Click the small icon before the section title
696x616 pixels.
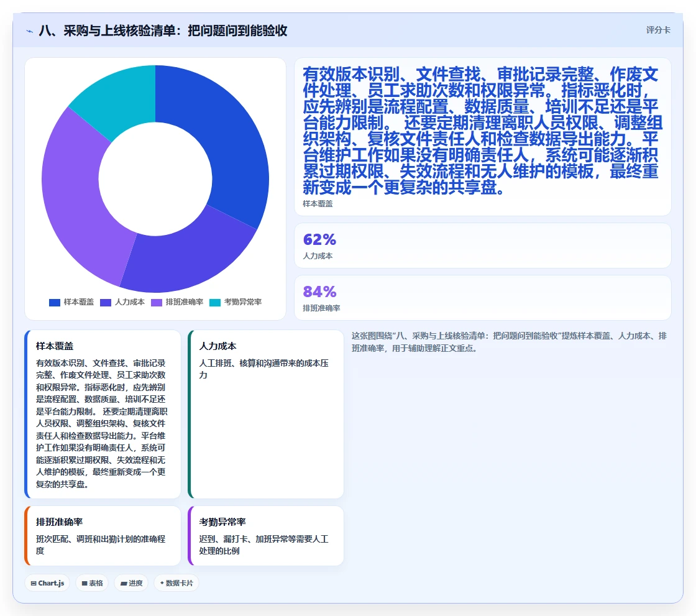30,31
